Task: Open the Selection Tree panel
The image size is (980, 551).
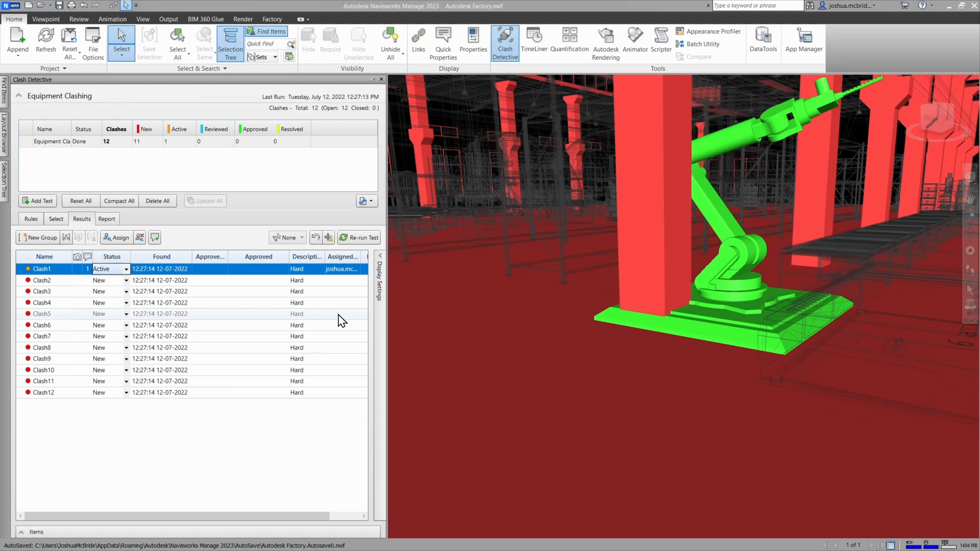Action: click(230, 43)
